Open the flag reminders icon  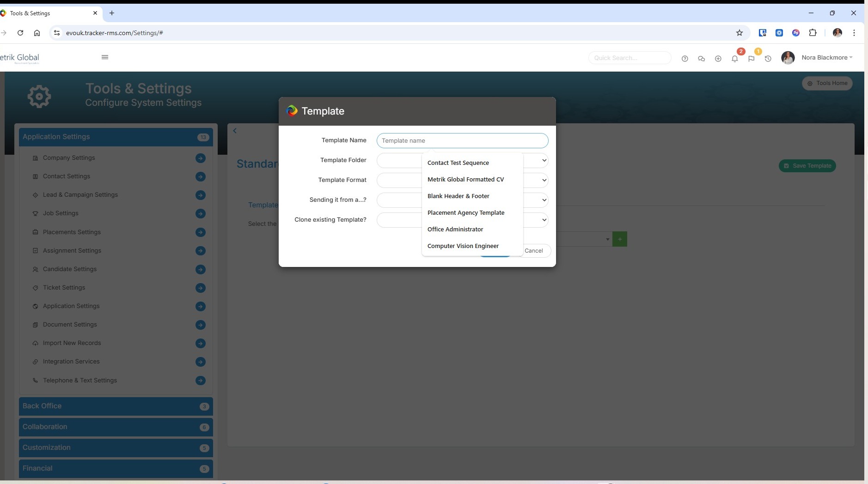coord(752,59)
